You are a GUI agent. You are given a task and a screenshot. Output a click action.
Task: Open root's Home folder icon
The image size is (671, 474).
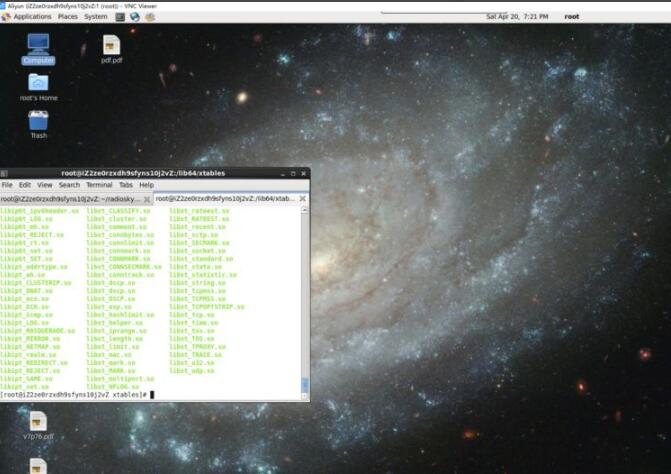pos(39,87)
